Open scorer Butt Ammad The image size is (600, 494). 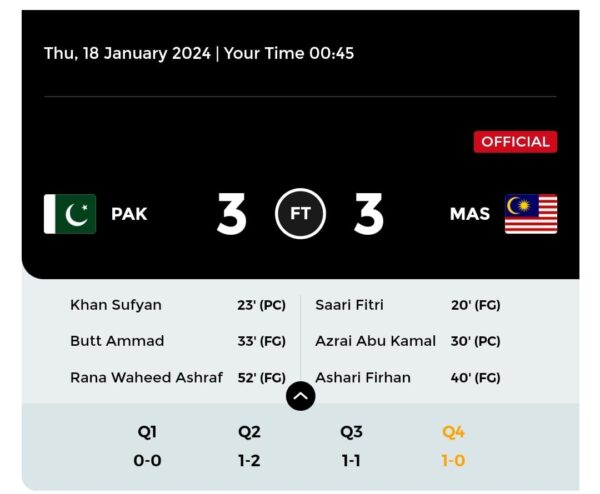(117, 341)
